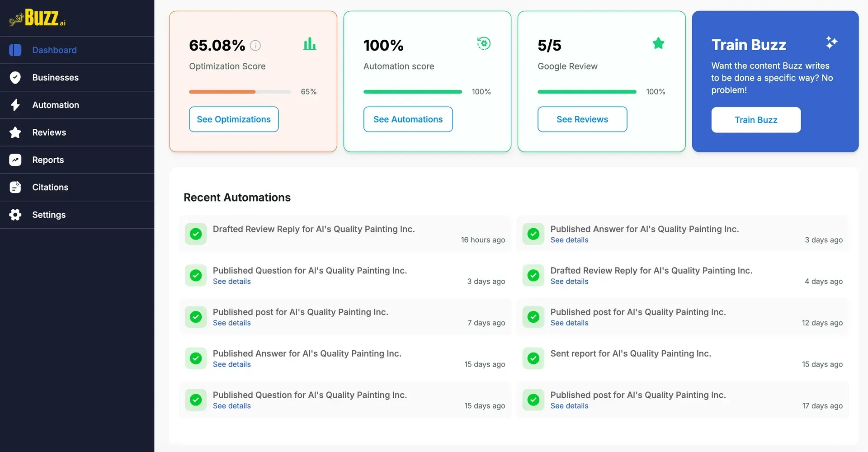Click green check icon for Published Question 15 days ago

[x=196, y=400]
